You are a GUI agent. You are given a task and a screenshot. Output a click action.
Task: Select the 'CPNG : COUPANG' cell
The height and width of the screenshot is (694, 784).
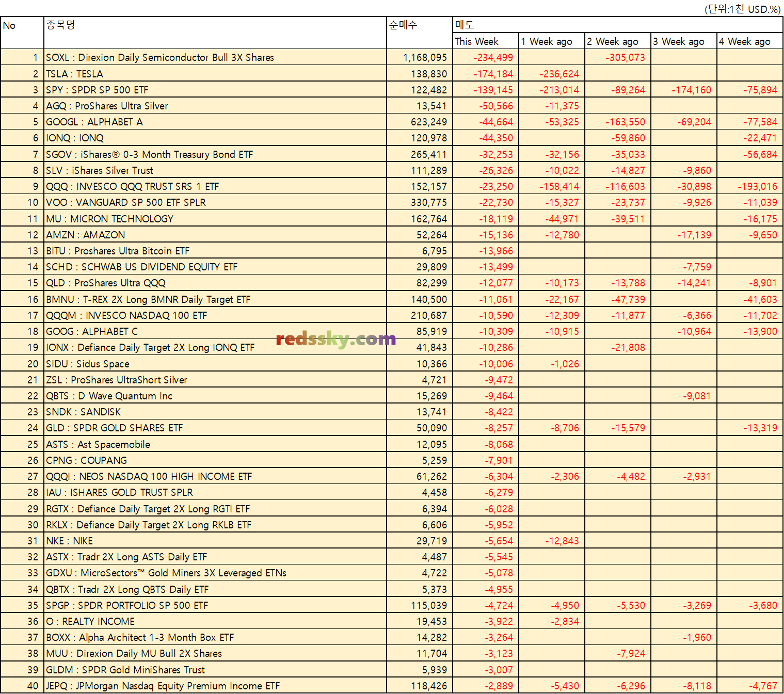click(x=215, y=460)
